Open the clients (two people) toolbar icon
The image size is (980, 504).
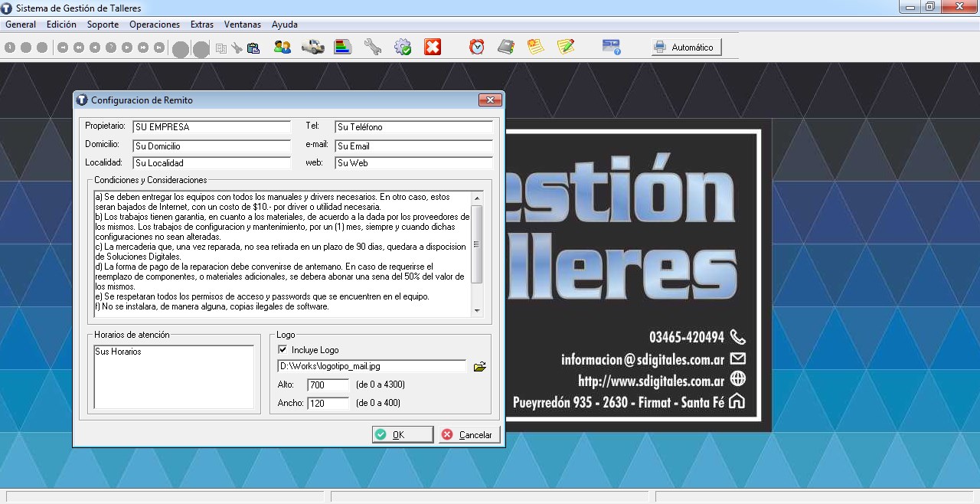[x=283, y=47]
